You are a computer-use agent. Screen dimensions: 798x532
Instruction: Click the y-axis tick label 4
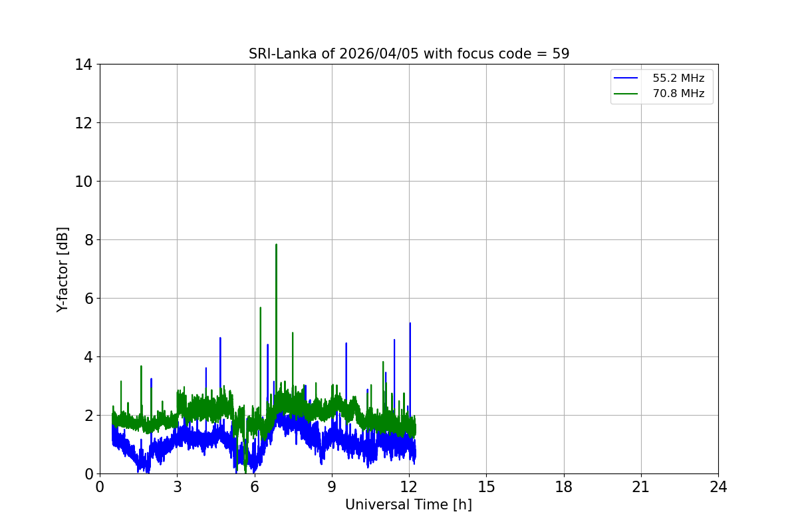88,357
